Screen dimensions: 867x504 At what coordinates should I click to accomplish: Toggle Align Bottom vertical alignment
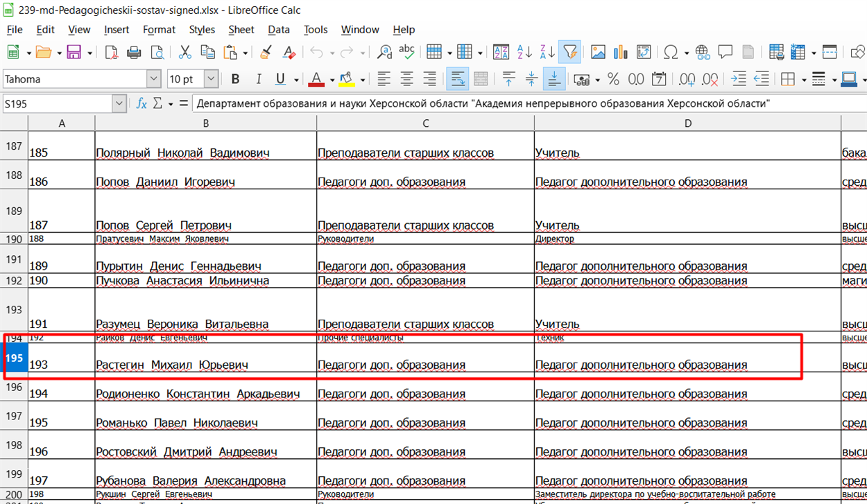[554, 79]
